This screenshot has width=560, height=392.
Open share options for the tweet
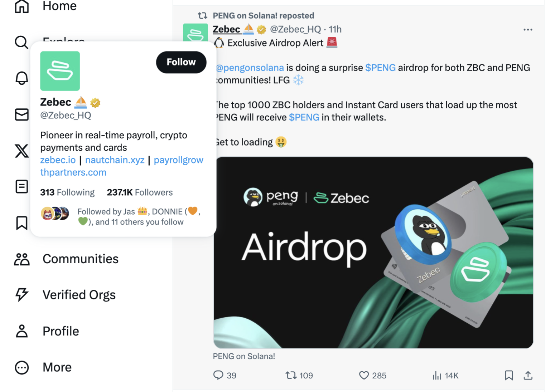[528, 375]
